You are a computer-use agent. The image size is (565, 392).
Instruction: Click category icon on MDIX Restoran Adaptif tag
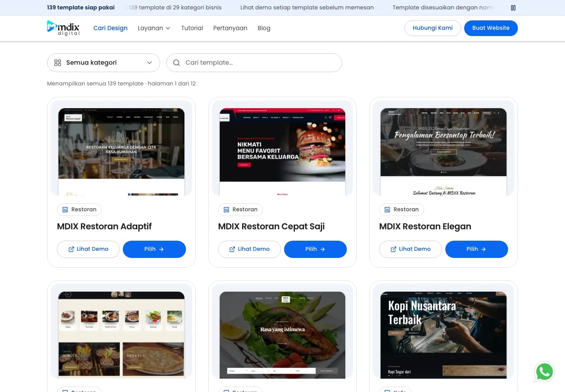click(65, 210)
